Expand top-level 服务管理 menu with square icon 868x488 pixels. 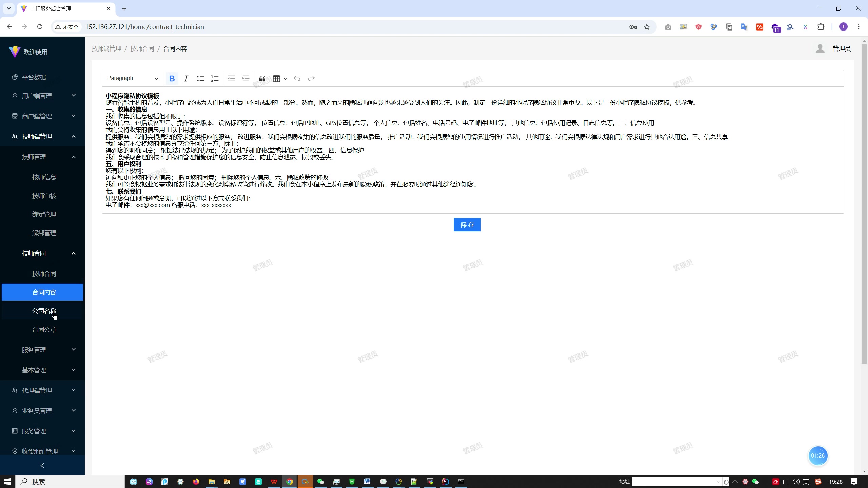coord(42,431)
